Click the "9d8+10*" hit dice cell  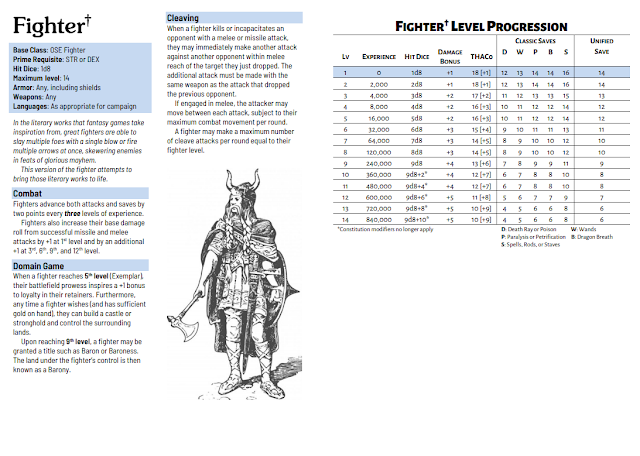pyautogui.click(x=416, y=220)
